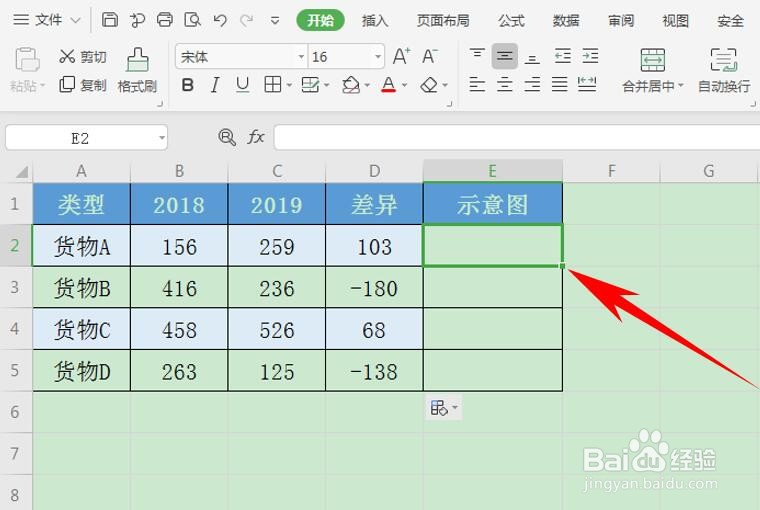Switch to 公式 tab

[511, 20]
